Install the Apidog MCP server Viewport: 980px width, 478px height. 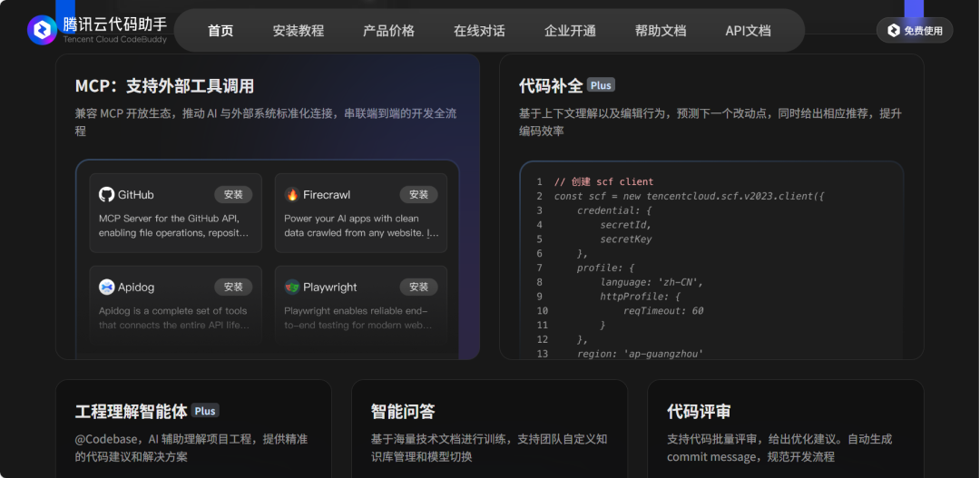[233, 287]
